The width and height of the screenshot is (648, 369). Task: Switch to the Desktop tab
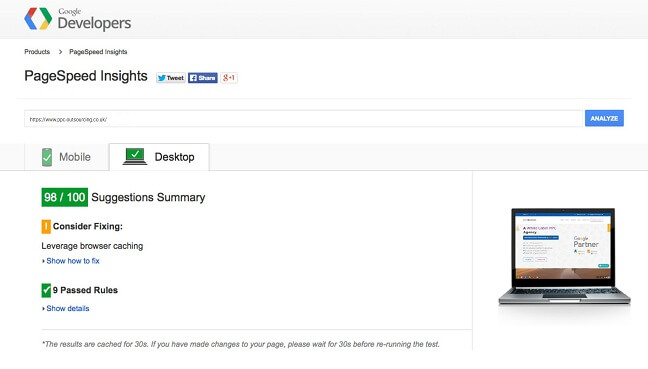(159, 157)
